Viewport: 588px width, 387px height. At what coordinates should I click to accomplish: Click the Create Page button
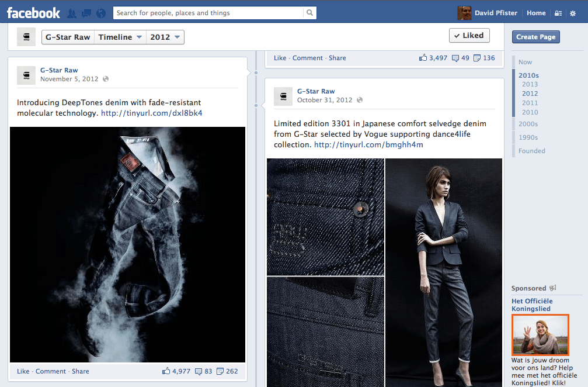tap(535, 37)
